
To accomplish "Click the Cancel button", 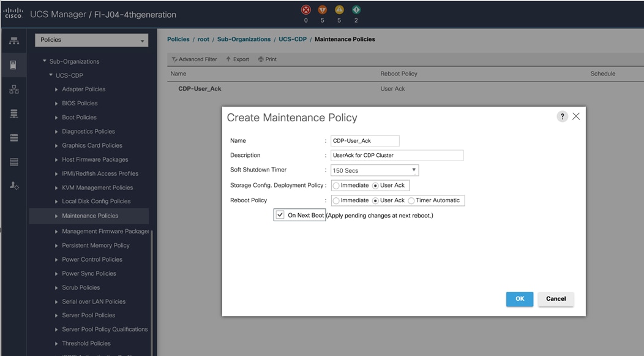I will [x=556, y=299].
